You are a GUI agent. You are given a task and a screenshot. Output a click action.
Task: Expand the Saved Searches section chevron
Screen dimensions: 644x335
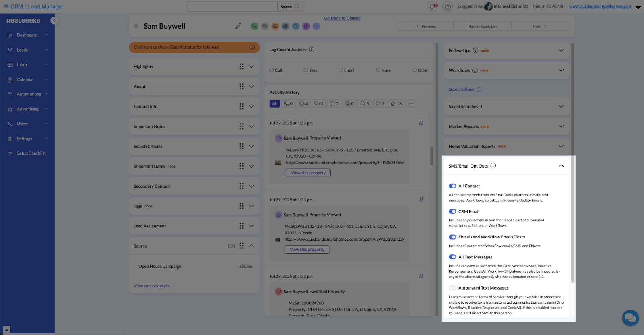tap(561, 106)
